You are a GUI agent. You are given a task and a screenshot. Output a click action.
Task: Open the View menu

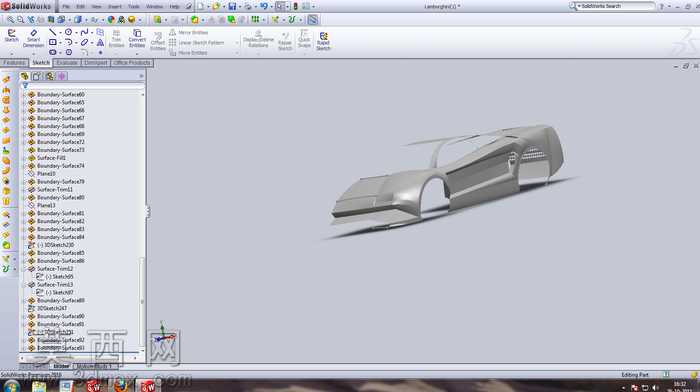96,7
